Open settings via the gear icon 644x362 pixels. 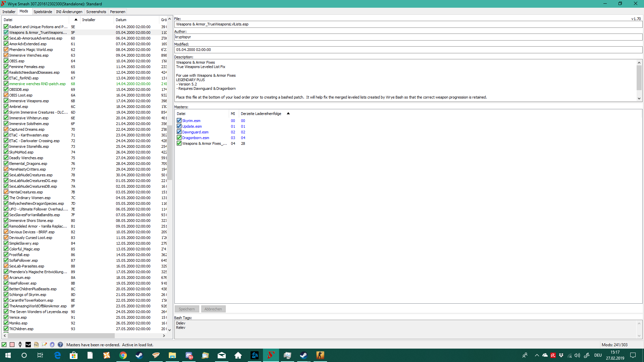52,345
